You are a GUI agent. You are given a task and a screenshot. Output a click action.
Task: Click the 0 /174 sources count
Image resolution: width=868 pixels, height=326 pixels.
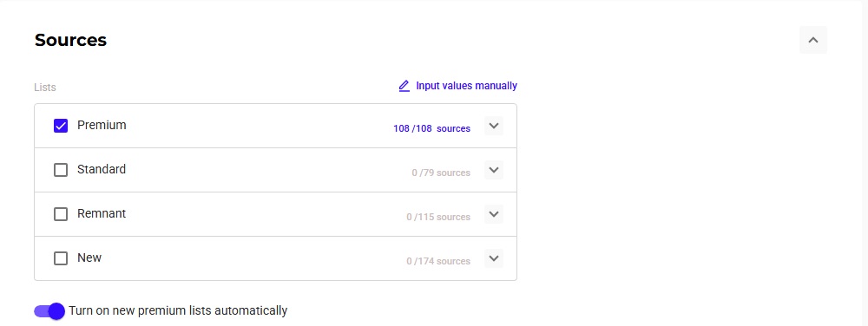click(x=438, y=261)
